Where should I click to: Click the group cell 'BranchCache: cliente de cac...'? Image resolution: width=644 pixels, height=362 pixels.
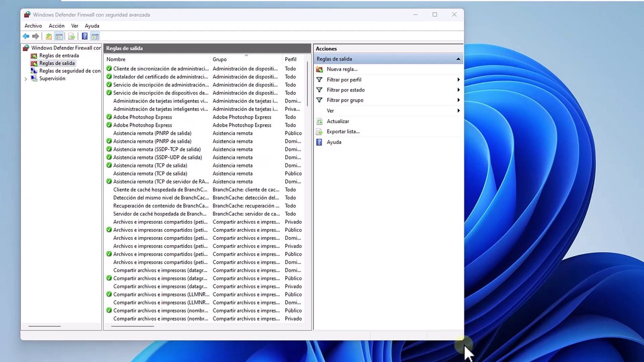[x=246, y=190]
